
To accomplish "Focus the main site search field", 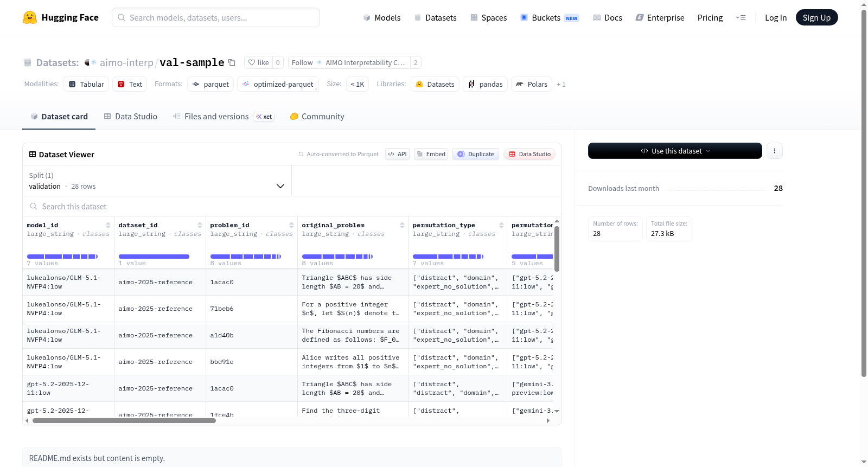I will click(216, 17).
